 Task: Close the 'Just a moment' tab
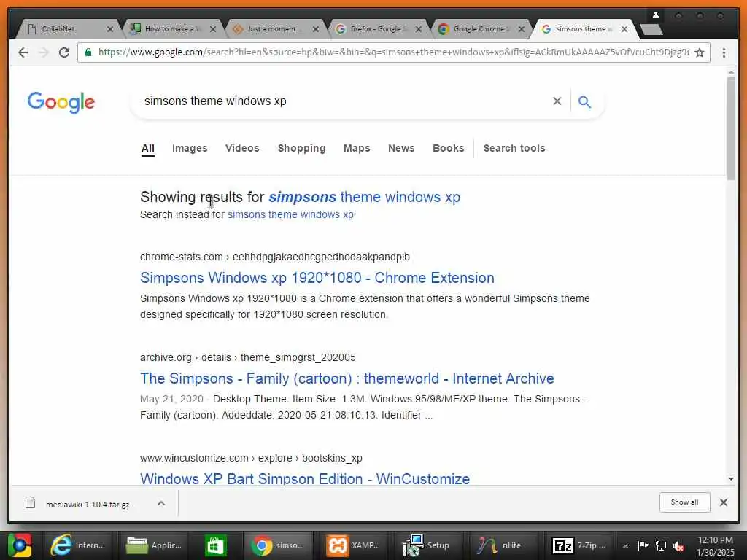click(316, 29)
